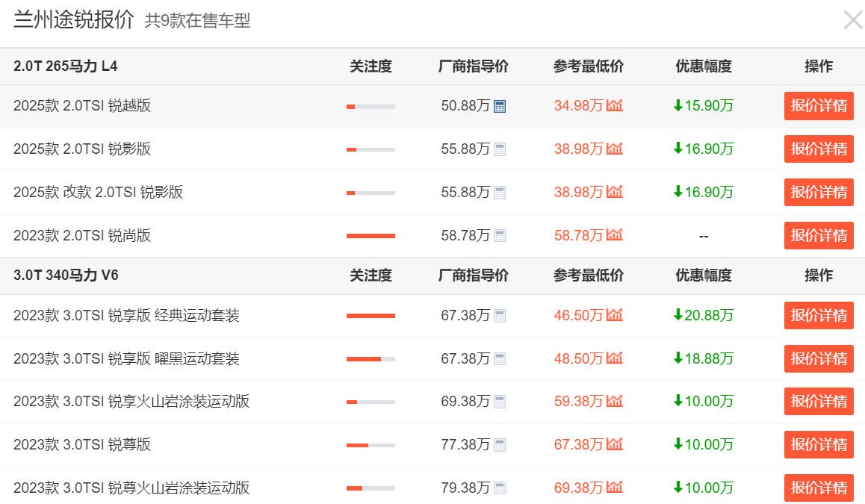Show price trend chart next to 34.98万

[615, 105]
